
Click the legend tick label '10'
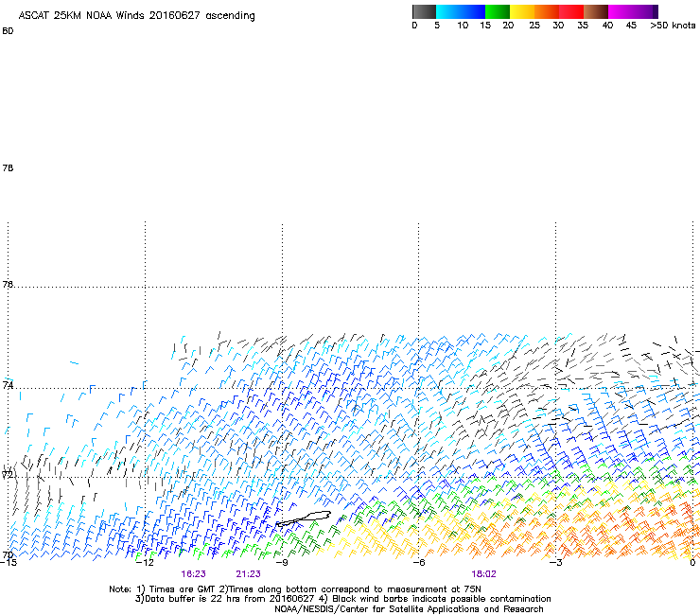(x=463, y=26)
